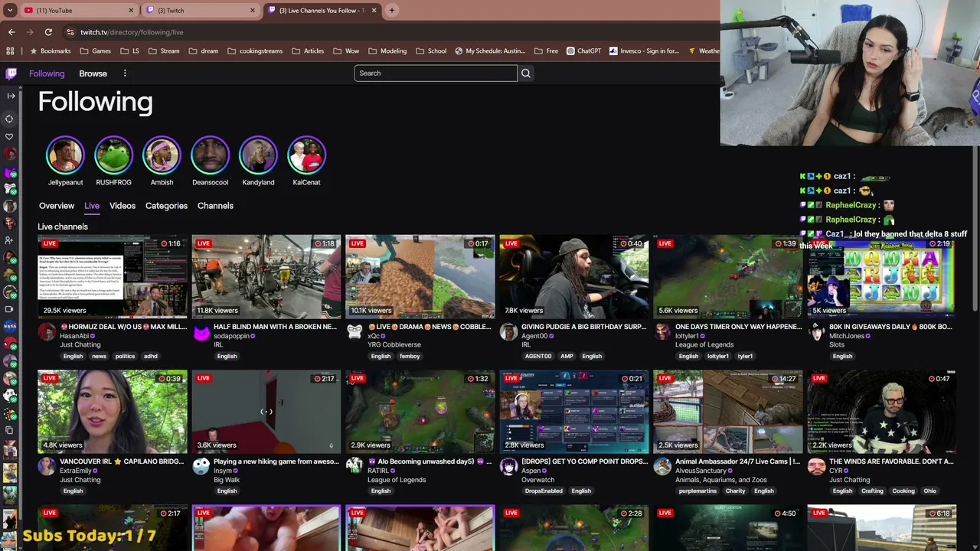Open the browser apps grid icon

pos(10,51)
